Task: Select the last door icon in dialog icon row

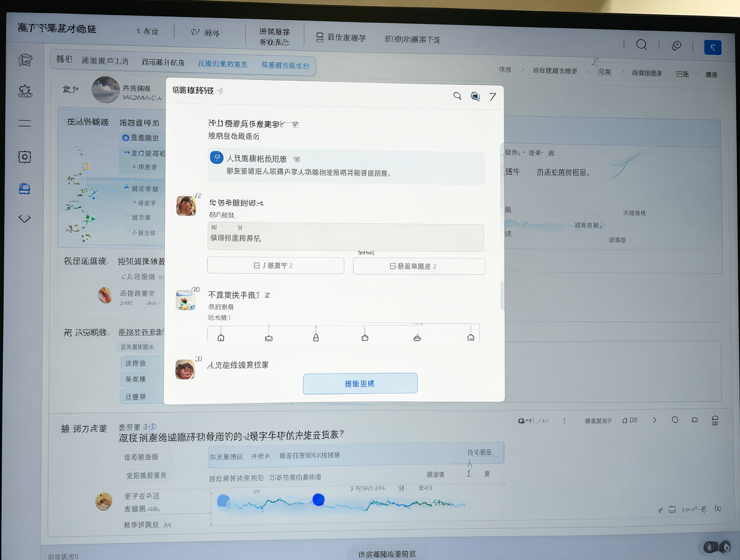Action: point(471,337)
